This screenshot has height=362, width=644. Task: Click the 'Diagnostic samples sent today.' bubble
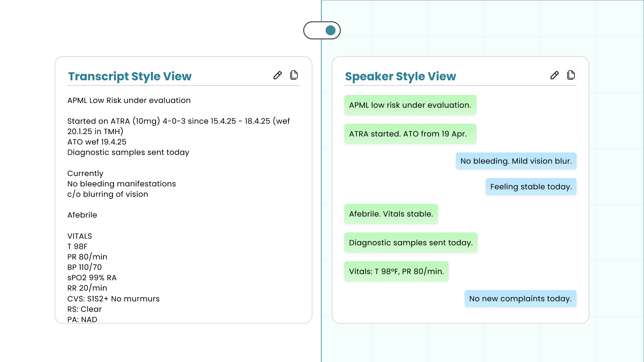tap(411, 243)
